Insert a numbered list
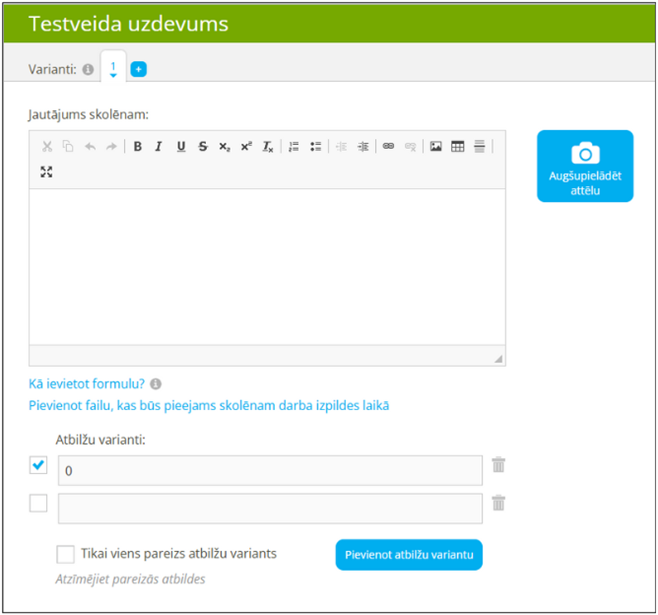The image size is (658, 615). click(x=294, y=147)
